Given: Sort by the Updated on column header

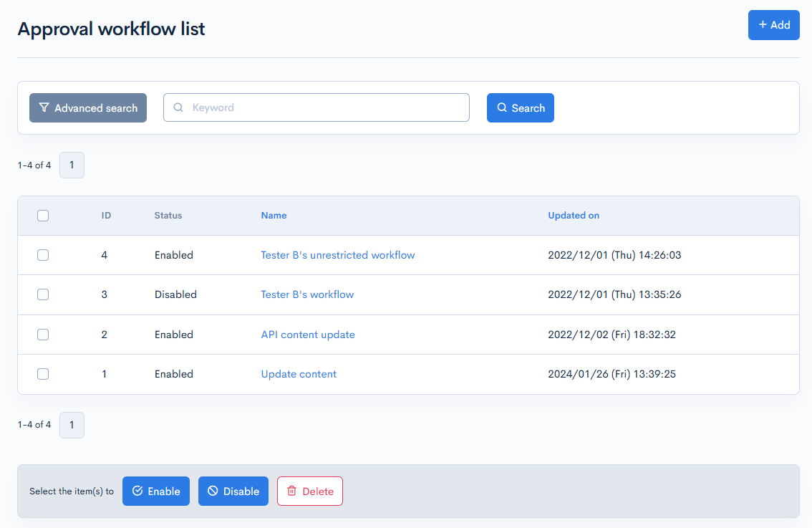Looking at the screenshot, I should point(574,216).
